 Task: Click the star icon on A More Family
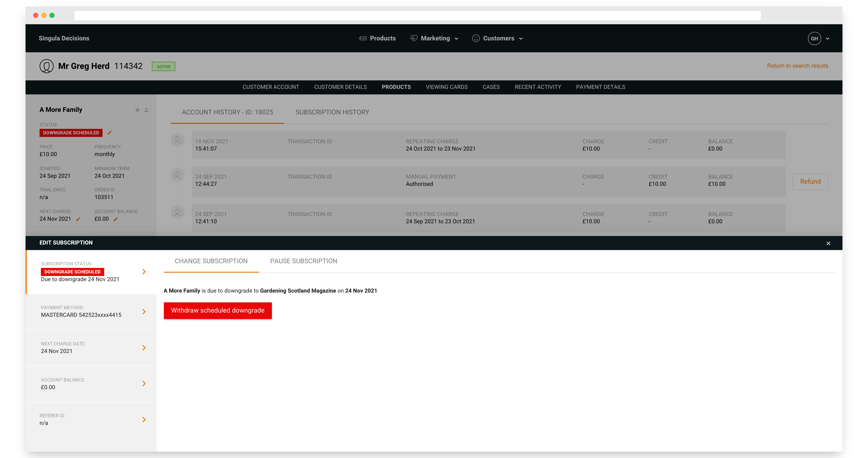(x=137, y=110)
